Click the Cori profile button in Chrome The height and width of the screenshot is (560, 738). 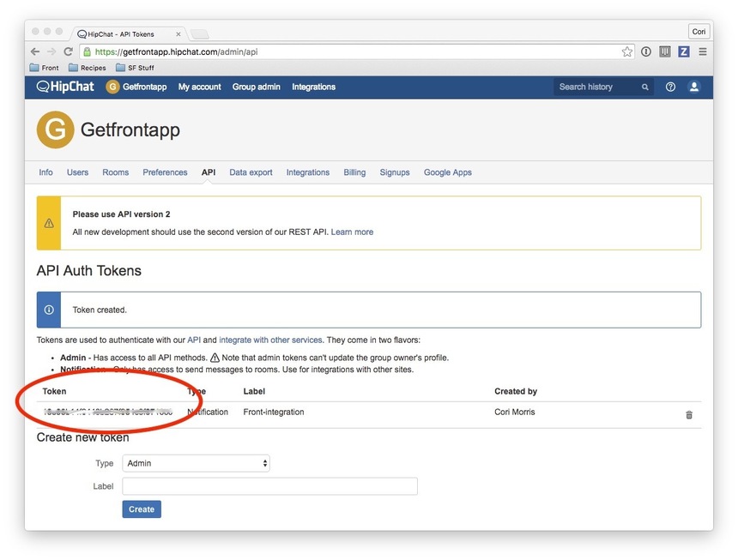pyautogui.click(x=699, y=32)
